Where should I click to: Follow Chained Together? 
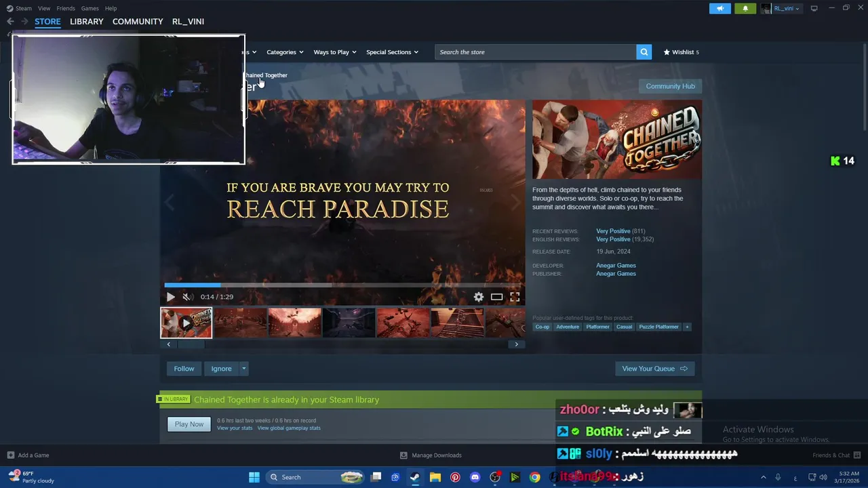[x=184, y=369]
